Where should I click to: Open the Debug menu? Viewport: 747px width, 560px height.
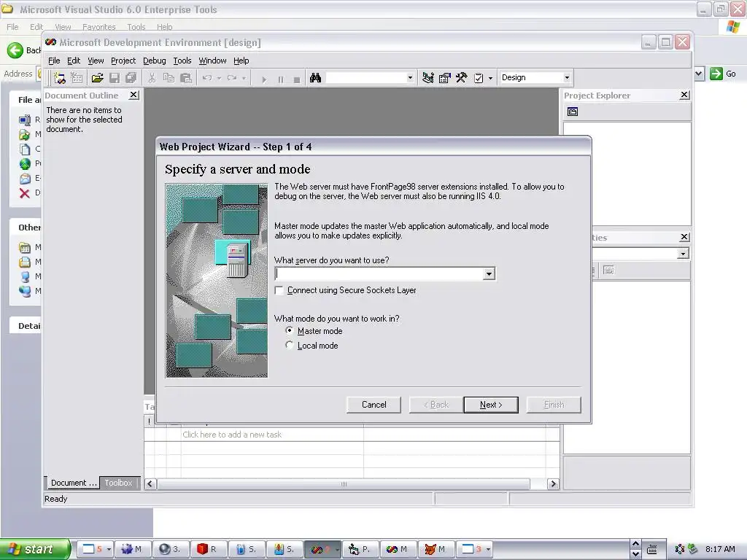[x=155, y=61]
